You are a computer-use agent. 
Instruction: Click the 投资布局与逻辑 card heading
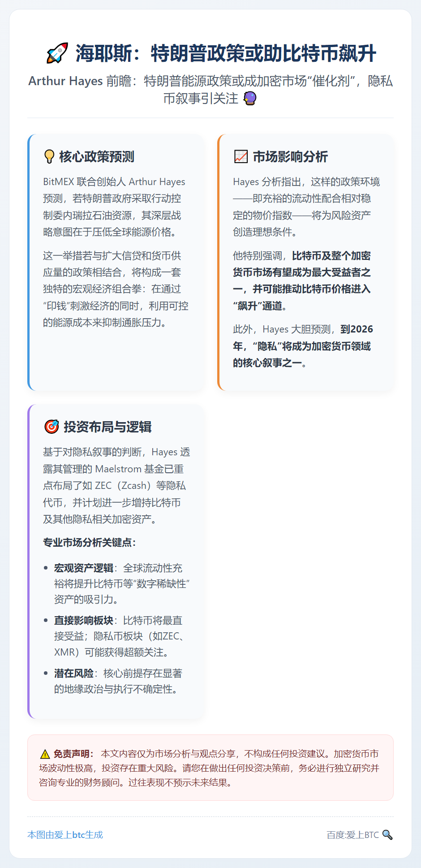(107, 427)
